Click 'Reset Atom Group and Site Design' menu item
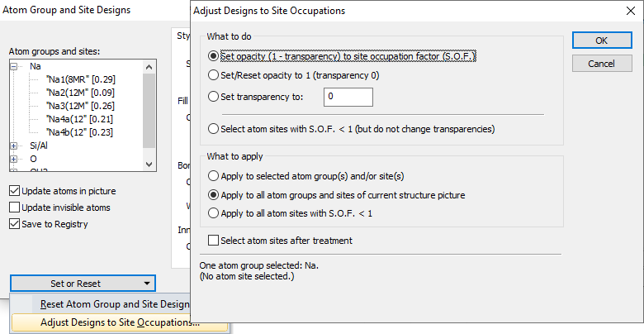644x334 pixels. pos(114,304)
